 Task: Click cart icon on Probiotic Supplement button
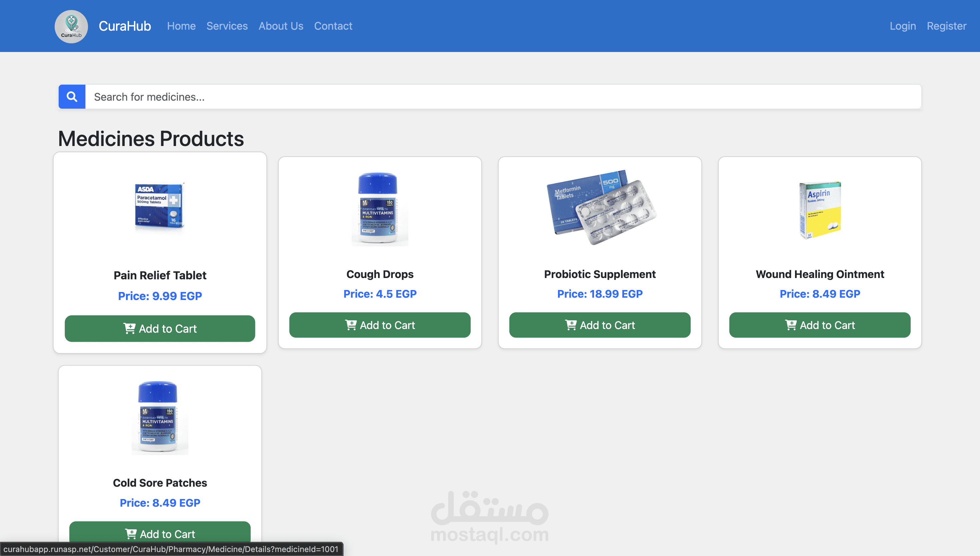(570, 325)
